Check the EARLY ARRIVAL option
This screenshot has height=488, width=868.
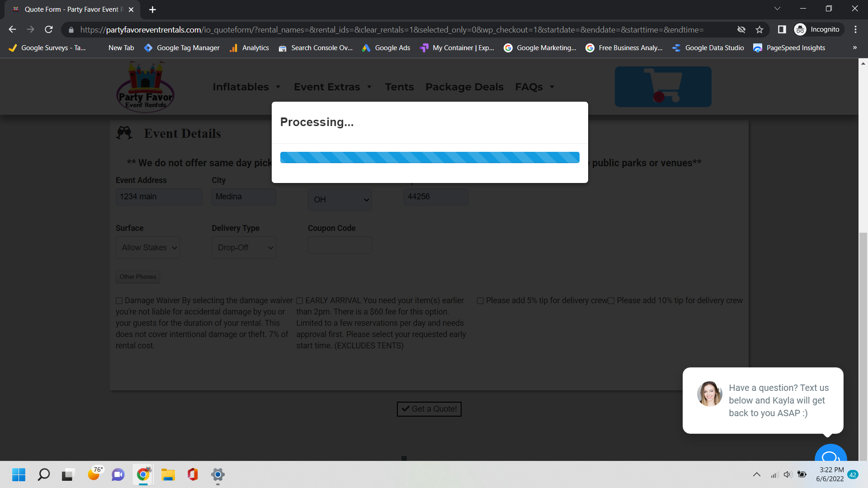[300, 301]
